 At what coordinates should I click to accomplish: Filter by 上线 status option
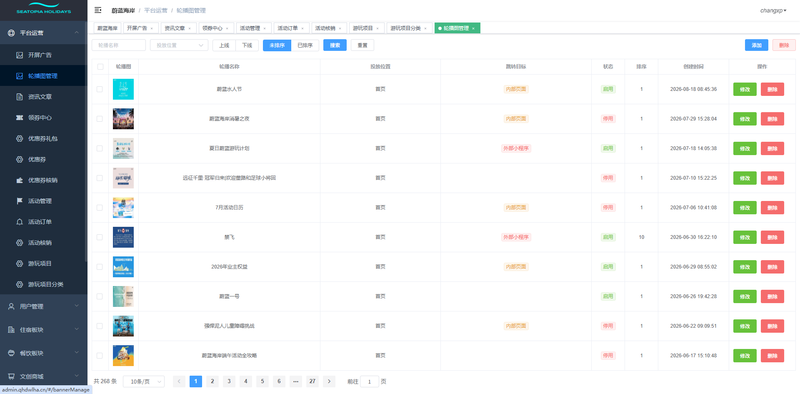224,45
